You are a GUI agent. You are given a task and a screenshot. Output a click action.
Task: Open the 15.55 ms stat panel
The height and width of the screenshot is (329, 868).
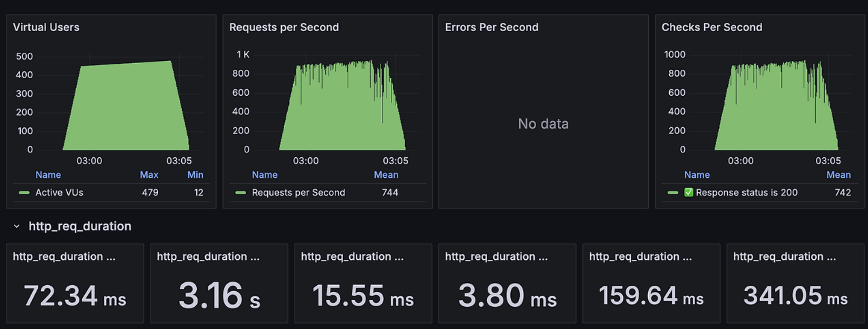[x=363, y=283]
